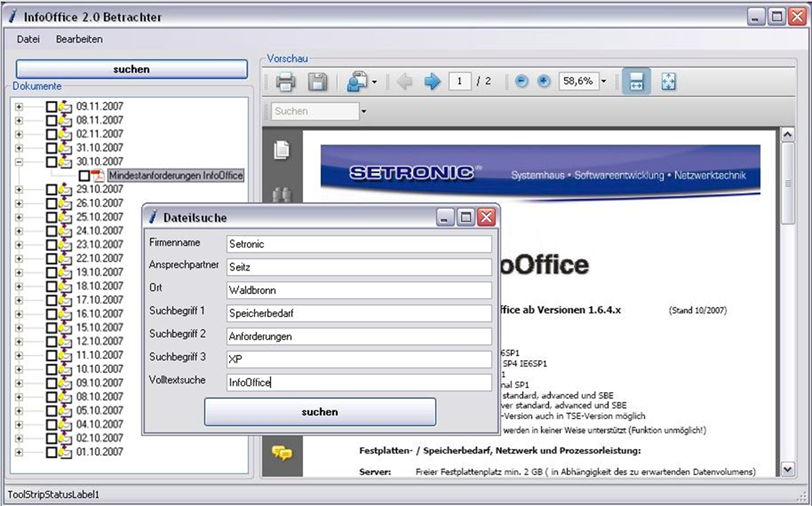Click preview scrollbar down arrow
Screen dimensions: 812x506
(x=787, y=469)
